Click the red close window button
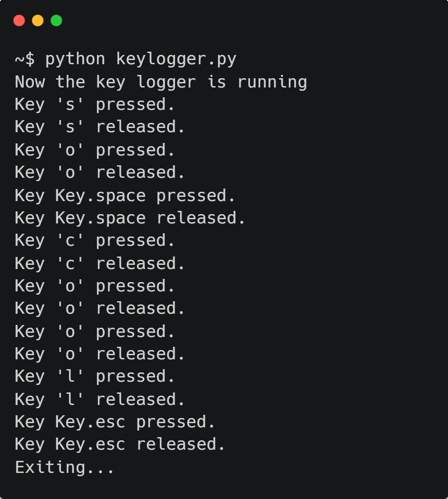The width and height of the screenshot is (448, 499). coord(19,20)
